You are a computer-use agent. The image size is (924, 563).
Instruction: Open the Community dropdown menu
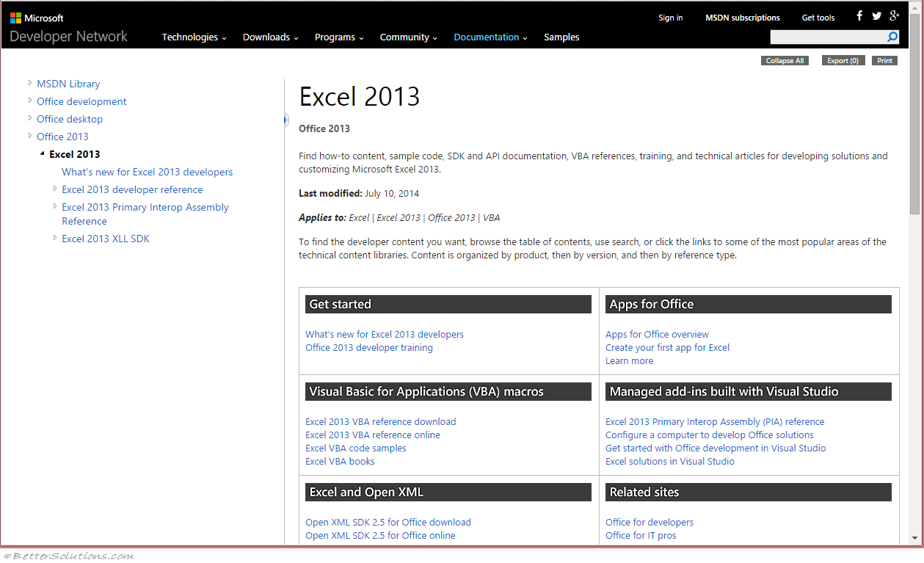(408, 37)
